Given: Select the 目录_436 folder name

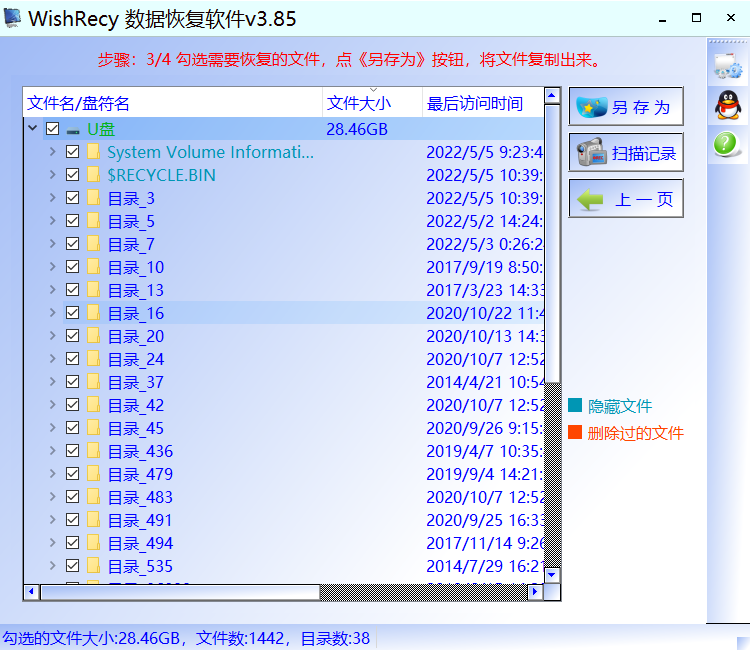Looking at the screenshot, I should [x=140, y=452].
